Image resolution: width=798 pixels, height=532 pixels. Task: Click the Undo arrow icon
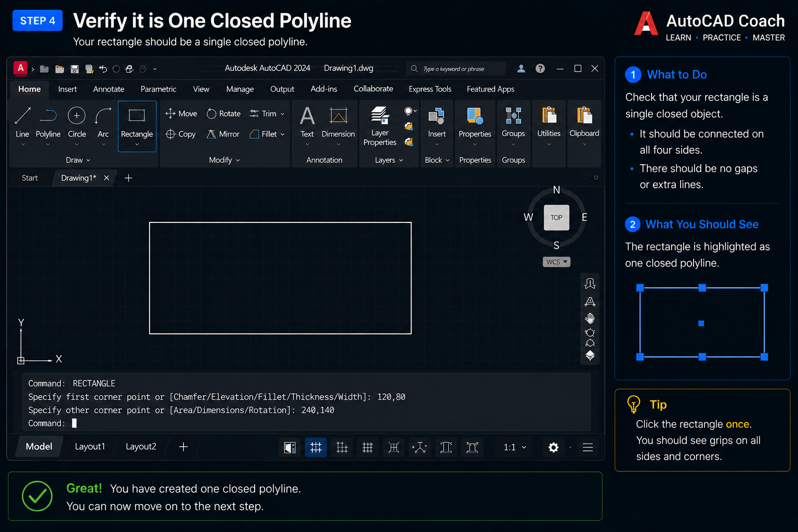pyautogui.click(x=103, y=69)
